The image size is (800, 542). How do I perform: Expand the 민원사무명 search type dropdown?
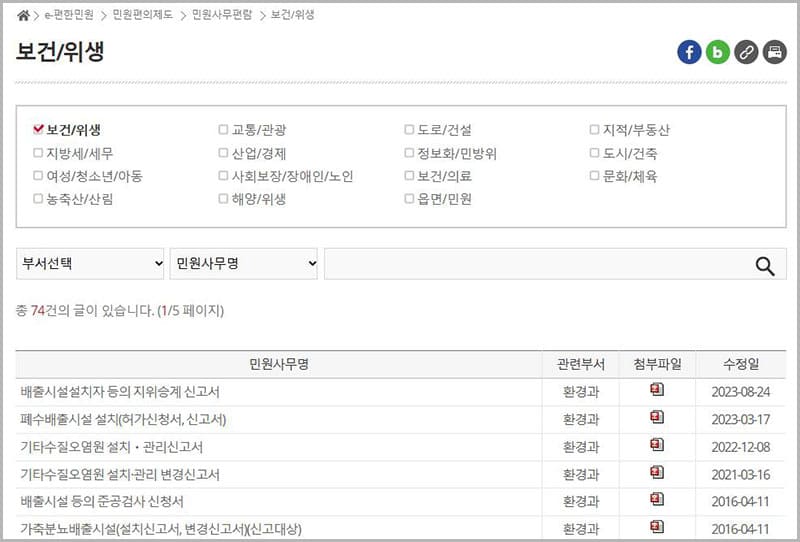244,264
